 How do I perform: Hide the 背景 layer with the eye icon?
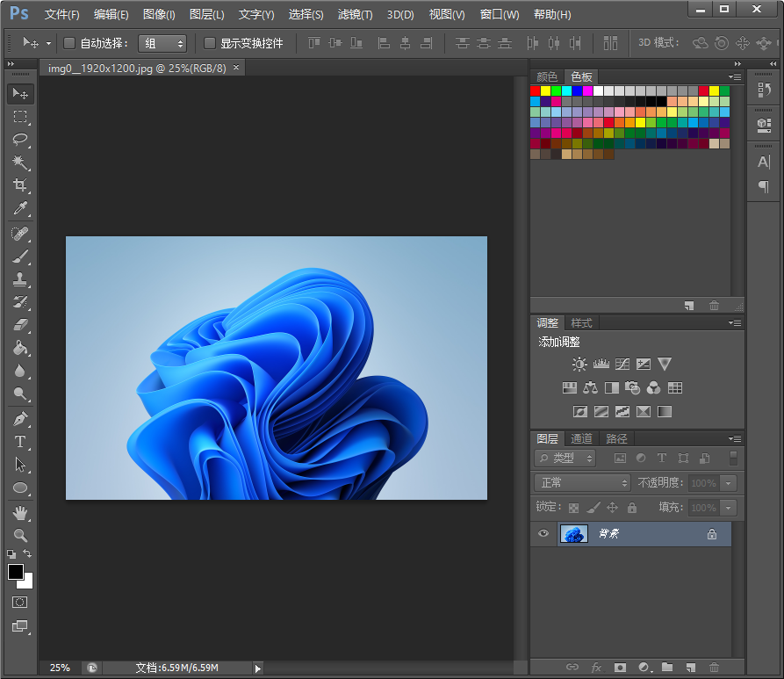click(543, 533)
